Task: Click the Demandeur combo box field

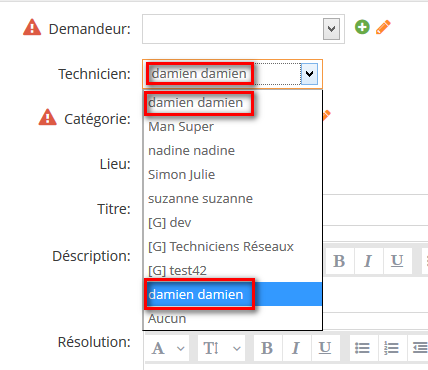Action: click(243, 29)
